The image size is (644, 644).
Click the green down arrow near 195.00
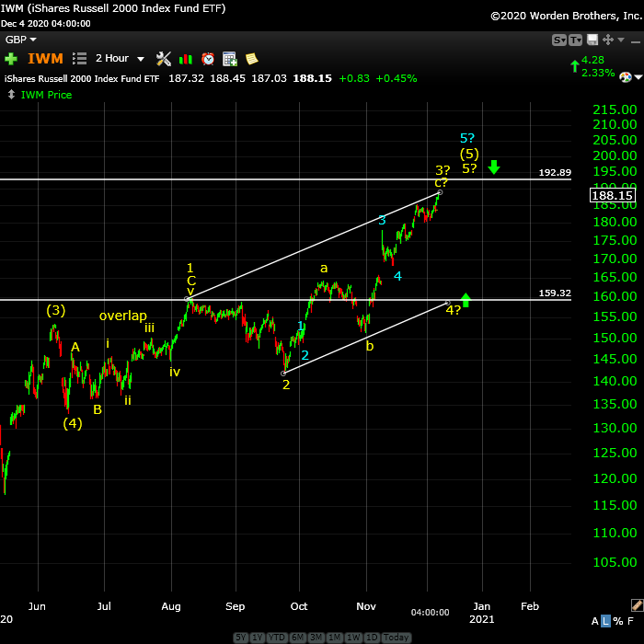pyautogui.click(x=494, y=167)
